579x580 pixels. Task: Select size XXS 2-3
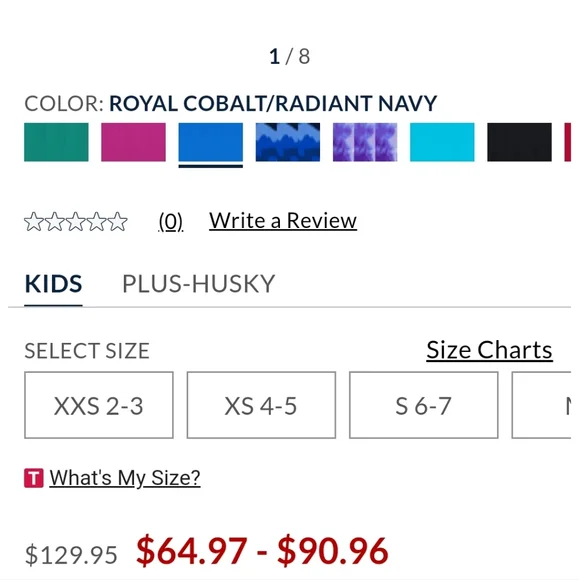click(x=99, y=405)
